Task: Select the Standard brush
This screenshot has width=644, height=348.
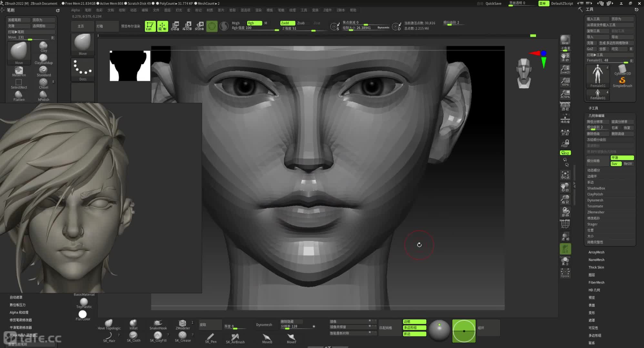Action: [x=44, y=71]
